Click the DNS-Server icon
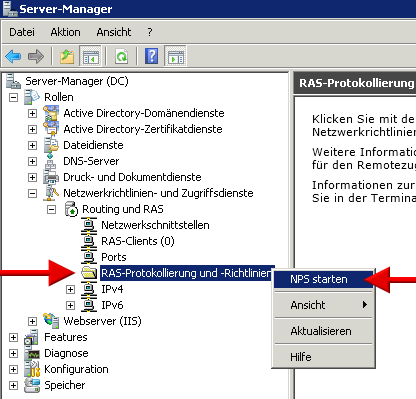This screenshot has height=399, width=416. tap(51, 161)
